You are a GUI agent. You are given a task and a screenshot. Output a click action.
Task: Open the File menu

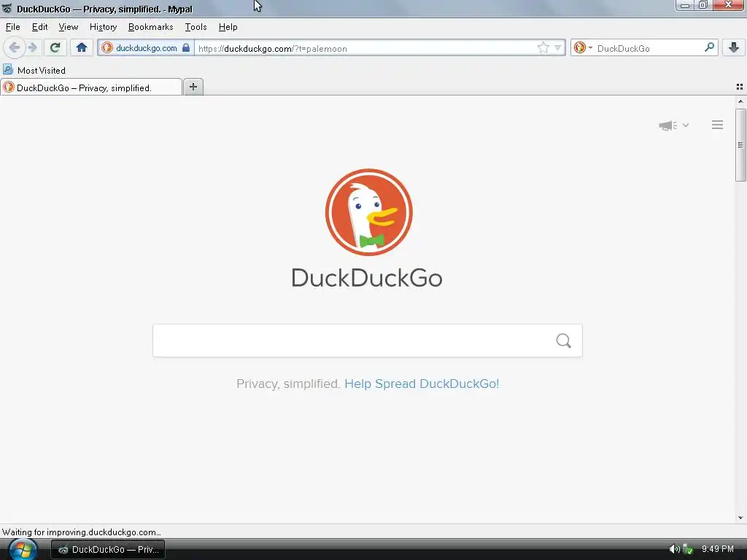click(x=13, y=27)
